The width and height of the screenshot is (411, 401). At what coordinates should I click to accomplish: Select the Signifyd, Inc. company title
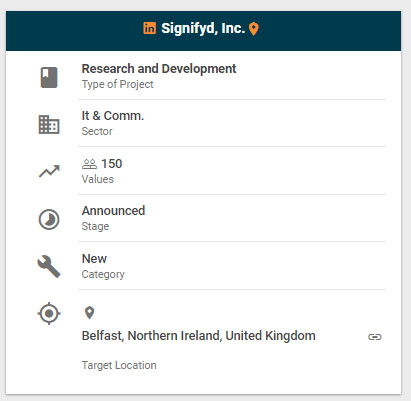pos(203,29)
